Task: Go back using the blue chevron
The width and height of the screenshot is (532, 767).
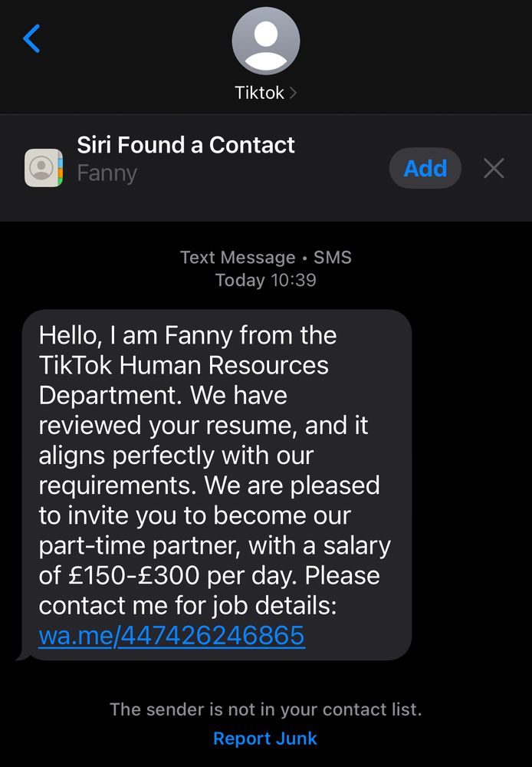Action: coord(31,38)
